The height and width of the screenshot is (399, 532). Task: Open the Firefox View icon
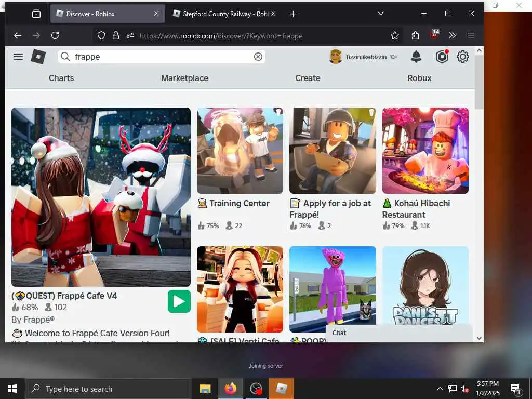(36, 14)
